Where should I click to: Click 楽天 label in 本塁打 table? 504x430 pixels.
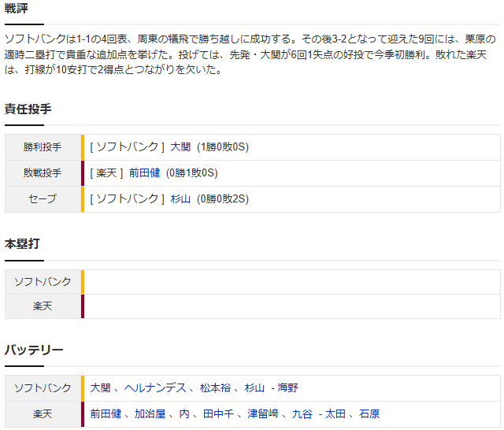42,306
